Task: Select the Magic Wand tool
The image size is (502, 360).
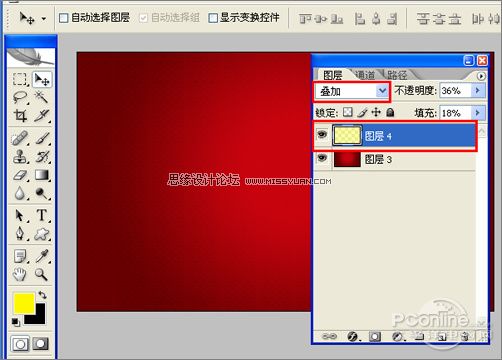Action: click(x=42, y=97)
